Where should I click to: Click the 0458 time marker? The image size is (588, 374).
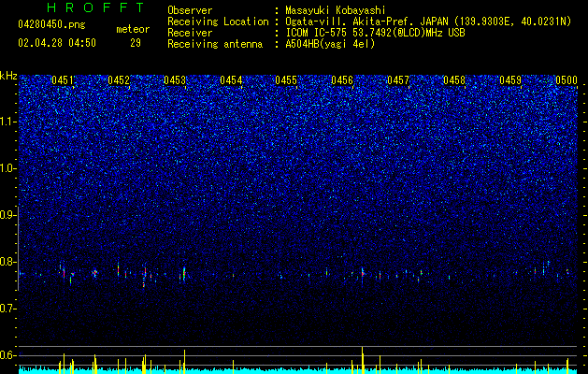454,80
